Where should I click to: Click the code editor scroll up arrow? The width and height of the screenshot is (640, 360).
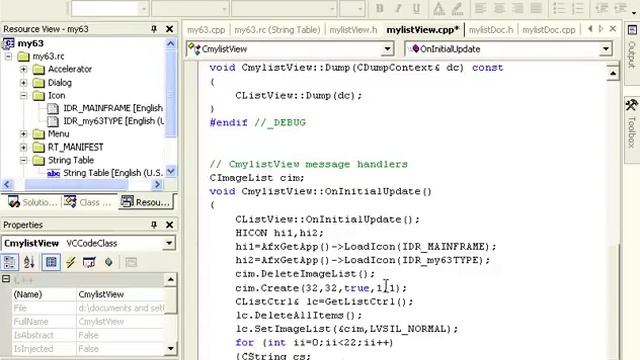click(x=613, y=73)
